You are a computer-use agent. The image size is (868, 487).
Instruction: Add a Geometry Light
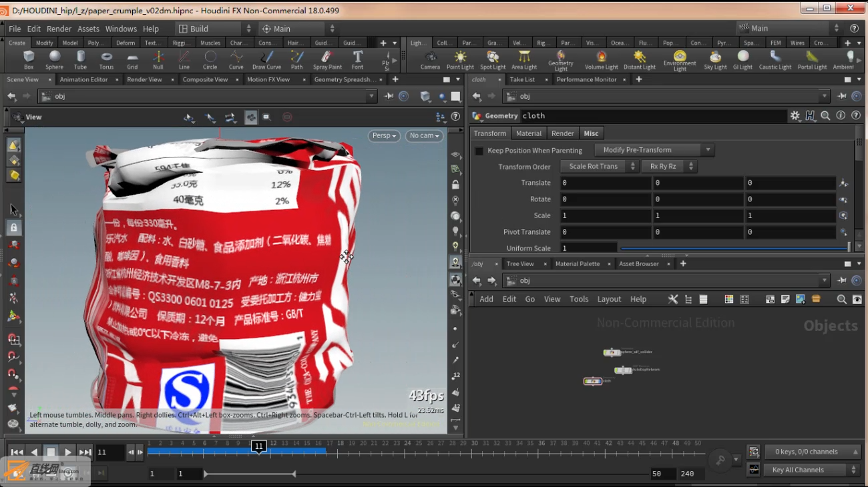click(561, 61)
